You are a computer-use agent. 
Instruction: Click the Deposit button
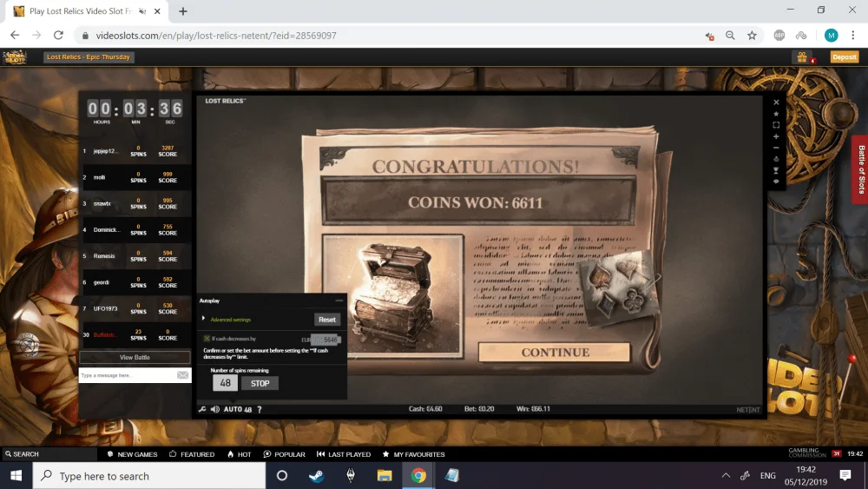[x=845, y=57]
